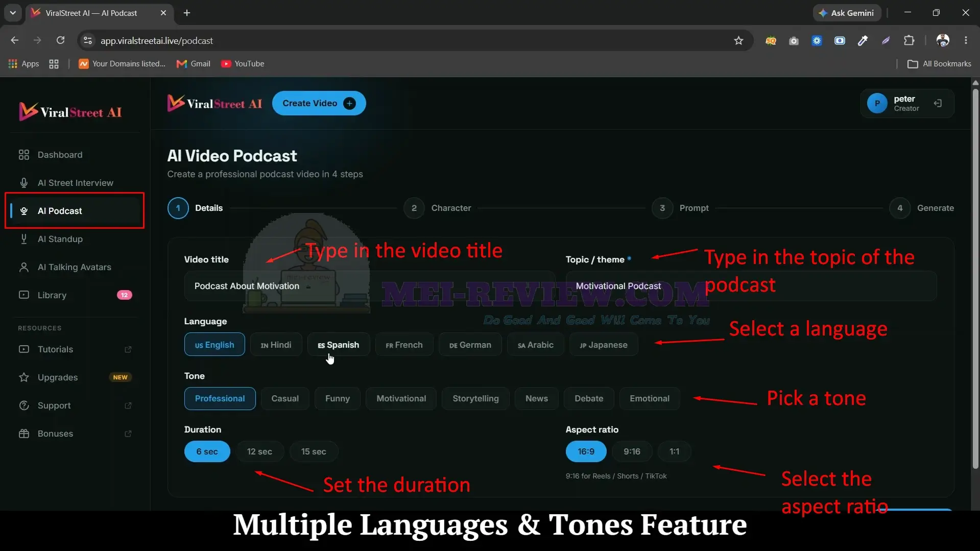
Task: Open the Library in sidebar
Action: point(75,295)
